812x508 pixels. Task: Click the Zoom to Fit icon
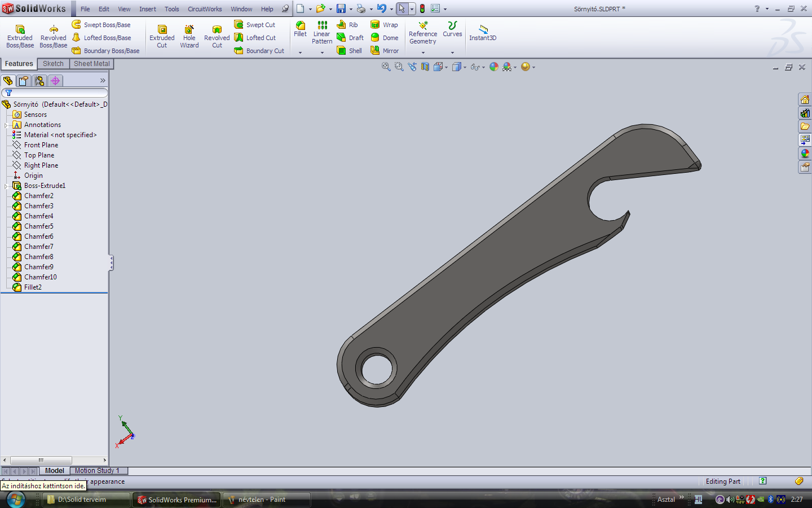coord(386,67)
